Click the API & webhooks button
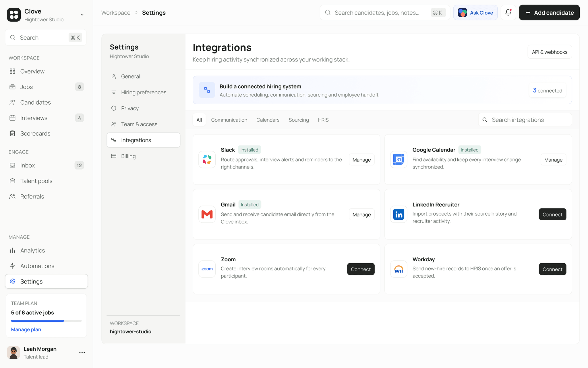 [550, 52]
